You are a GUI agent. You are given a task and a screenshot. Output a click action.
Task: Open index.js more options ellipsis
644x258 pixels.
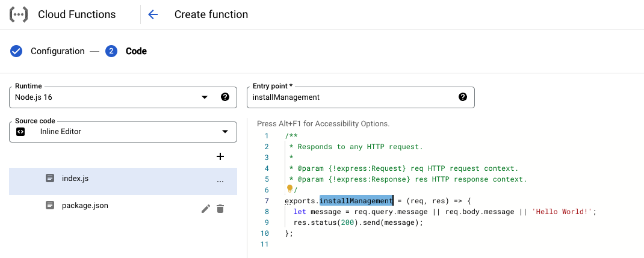point(220,181)
